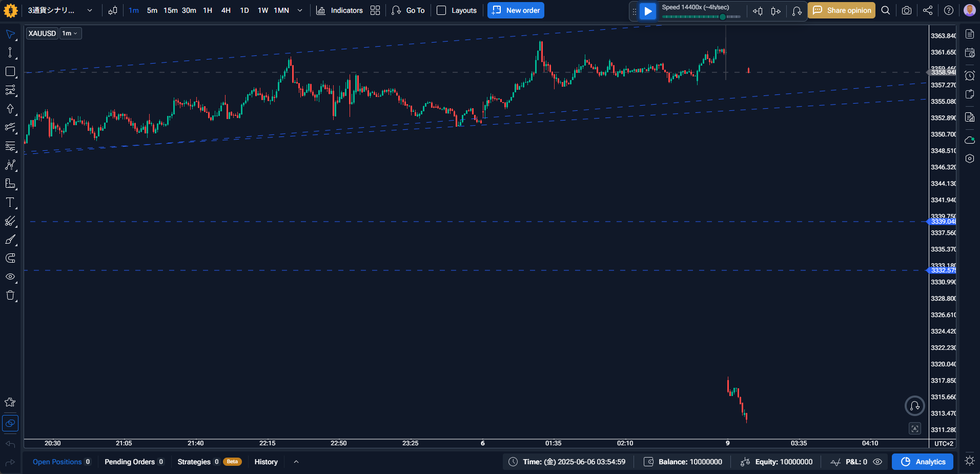Open the Analytics button
This screenshot has width=980, height=474.
point(923,462)
